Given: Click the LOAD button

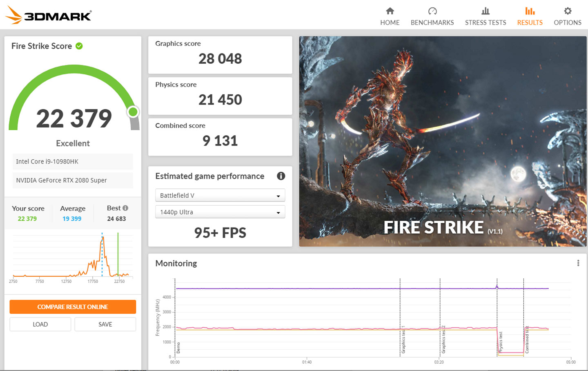Looking at the screenshot, I should pos(40,324).
